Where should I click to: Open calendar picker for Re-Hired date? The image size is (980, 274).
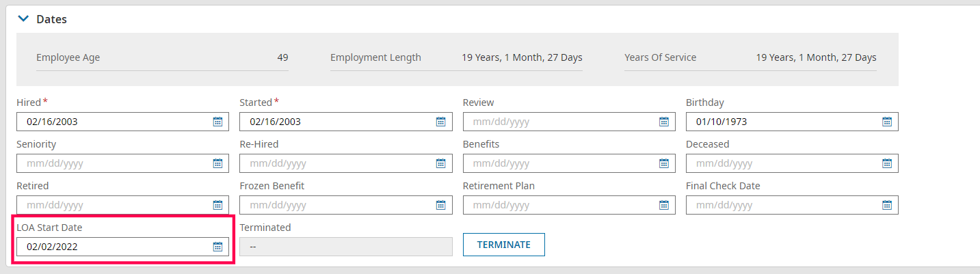pyautogui.click(x=440, y=163)
